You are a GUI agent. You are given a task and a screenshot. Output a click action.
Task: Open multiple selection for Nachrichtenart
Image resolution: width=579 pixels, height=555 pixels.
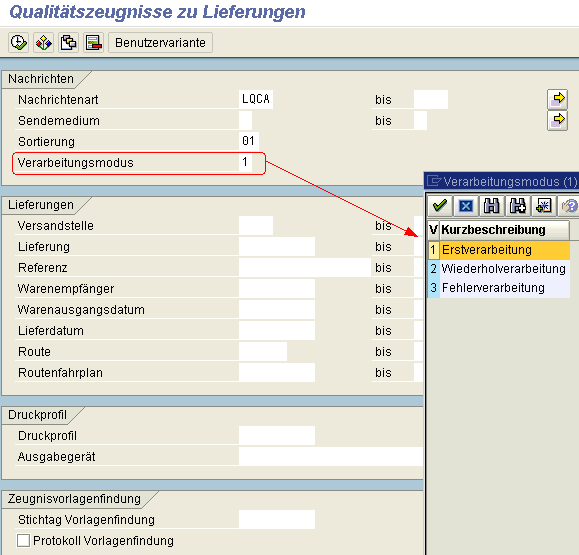point(557,99)
